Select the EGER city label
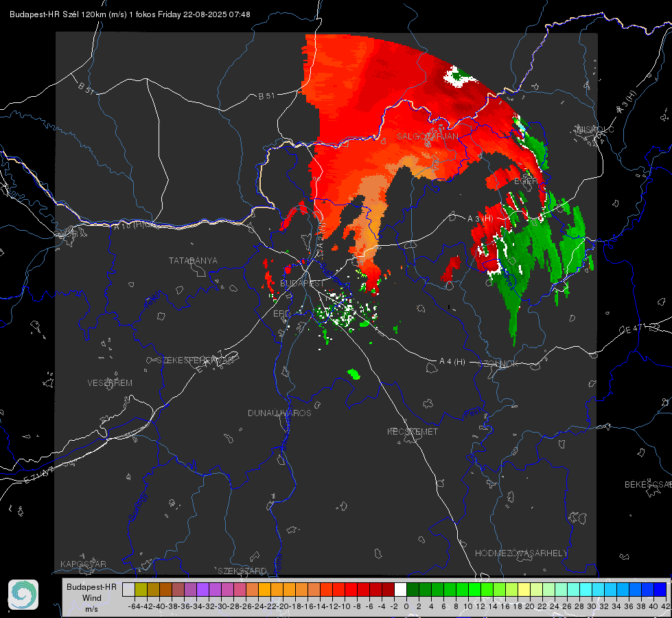Image resolution: width=672 pixels, height=618 pixels. click(x=526, y=181)
